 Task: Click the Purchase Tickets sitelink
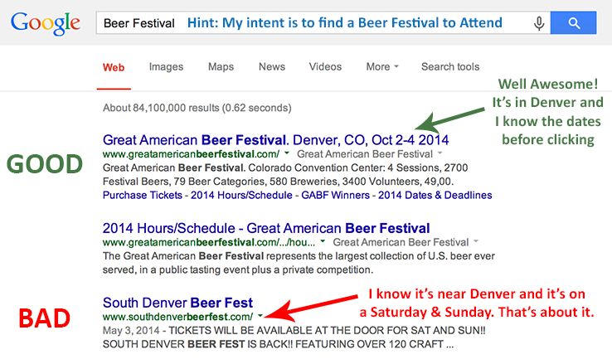tap(142, 195)
